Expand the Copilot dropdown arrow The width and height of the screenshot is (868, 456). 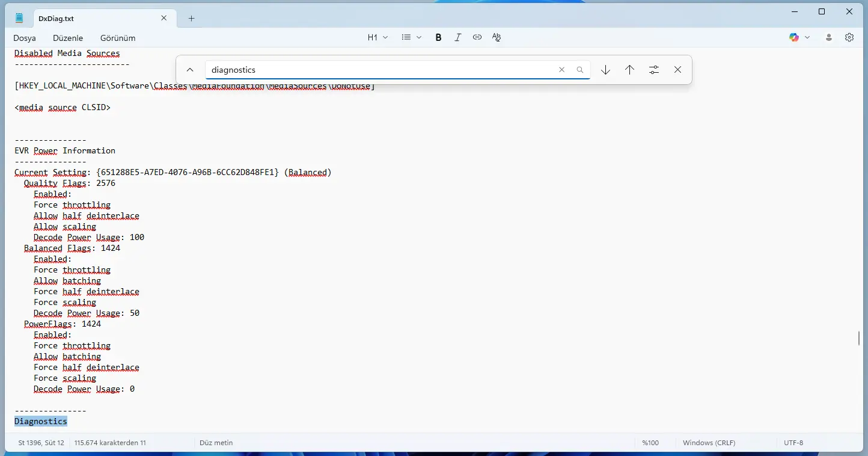click(x=807, y=37)
